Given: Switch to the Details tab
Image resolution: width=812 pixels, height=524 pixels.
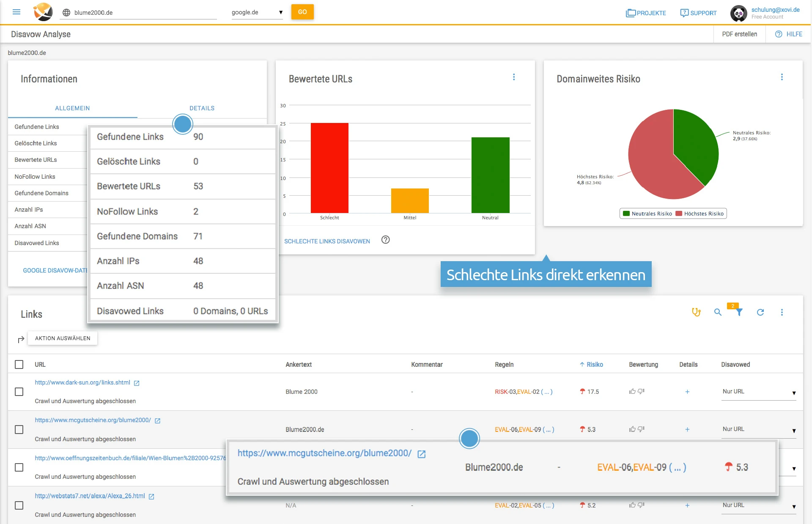Looking at the screenshot, I should [x=202, y=108].
